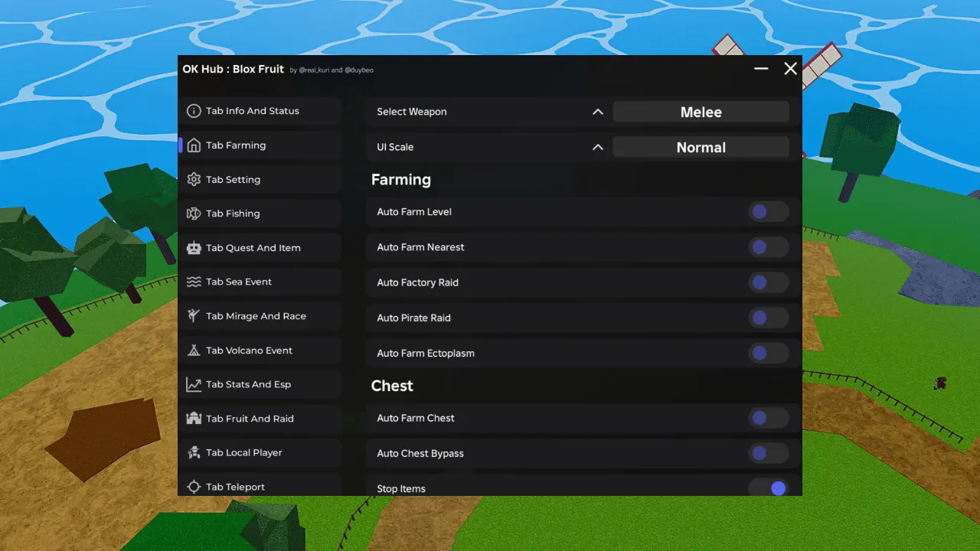
Task: Turn on Auto Farm Nearest
Action: 768,247
